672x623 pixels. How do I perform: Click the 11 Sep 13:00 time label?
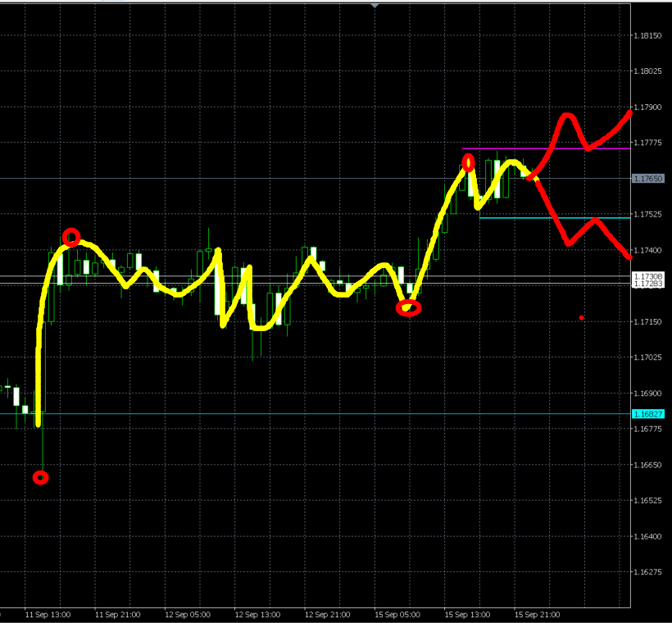pos(48,615)
